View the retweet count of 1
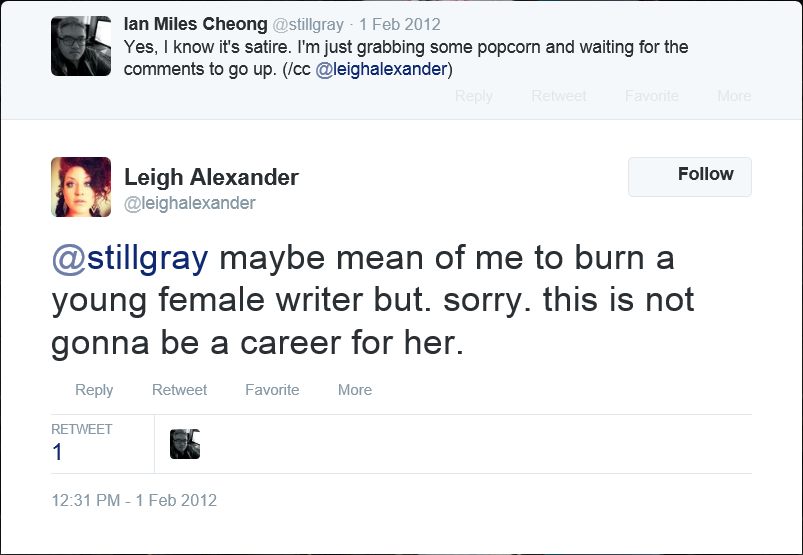This screenshot has height=555, width=803. pos(58,452)
